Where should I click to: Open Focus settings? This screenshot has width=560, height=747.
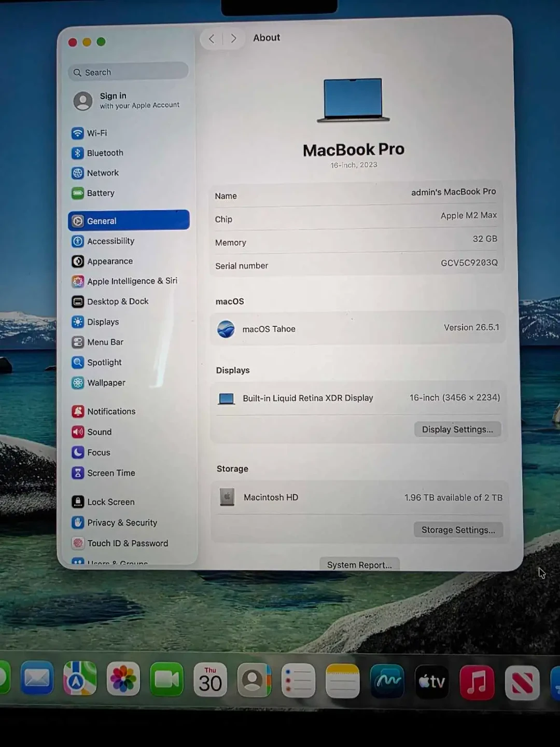tap(129, 452)
